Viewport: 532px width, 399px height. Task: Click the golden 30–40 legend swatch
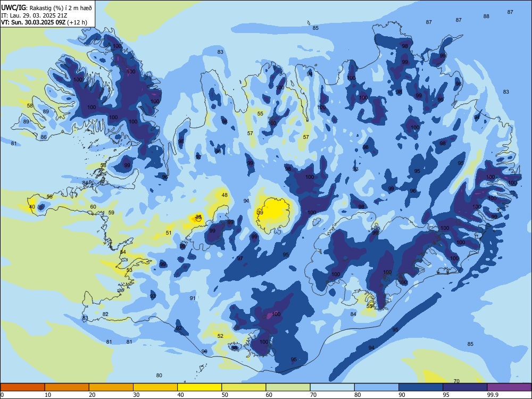click(155, 387)
